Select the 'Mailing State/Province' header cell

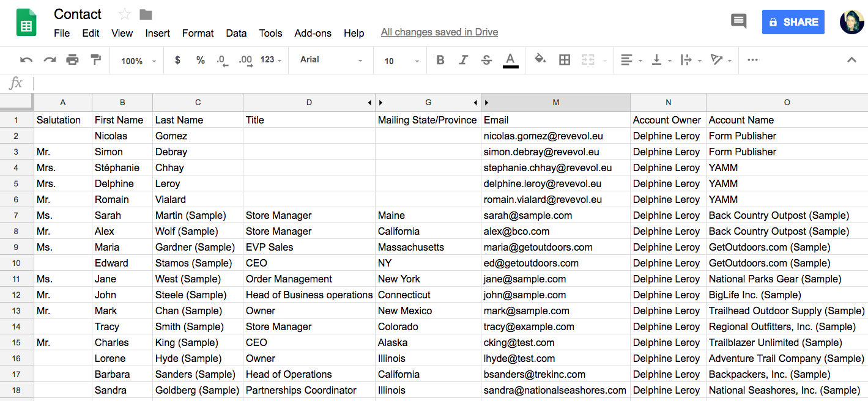point(428,120)
